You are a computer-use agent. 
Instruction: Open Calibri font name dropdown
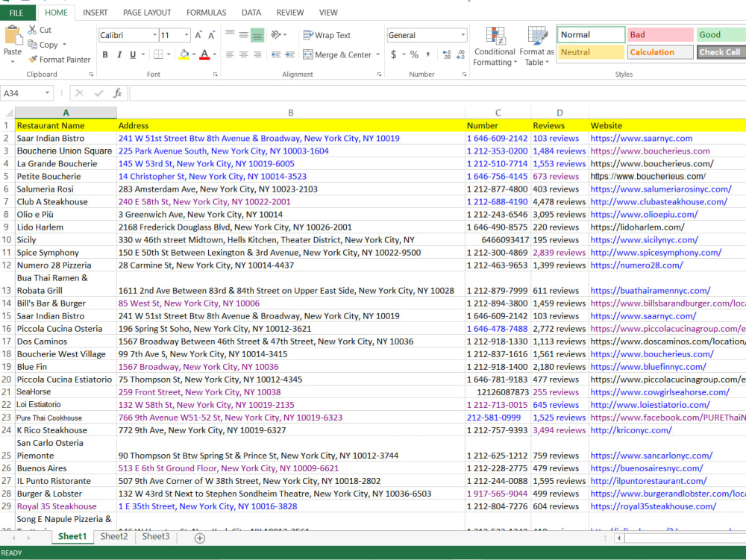(154, 35)
